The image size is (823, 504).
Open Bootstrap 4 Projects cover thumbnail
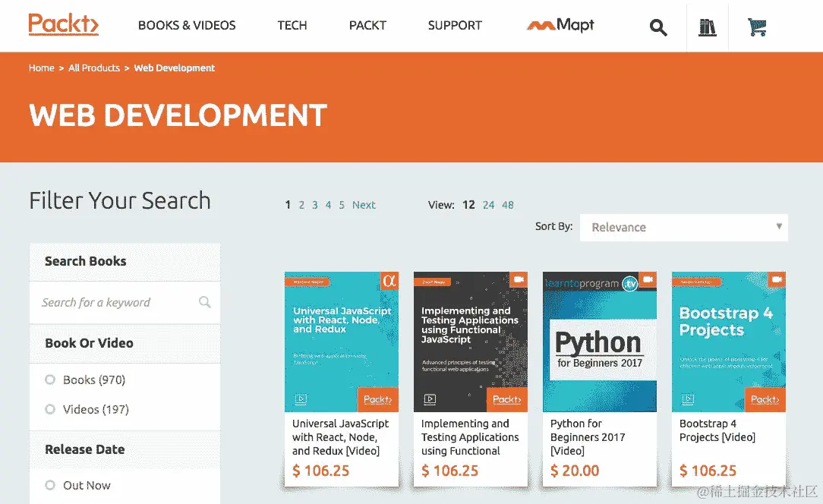click(729, 342)
